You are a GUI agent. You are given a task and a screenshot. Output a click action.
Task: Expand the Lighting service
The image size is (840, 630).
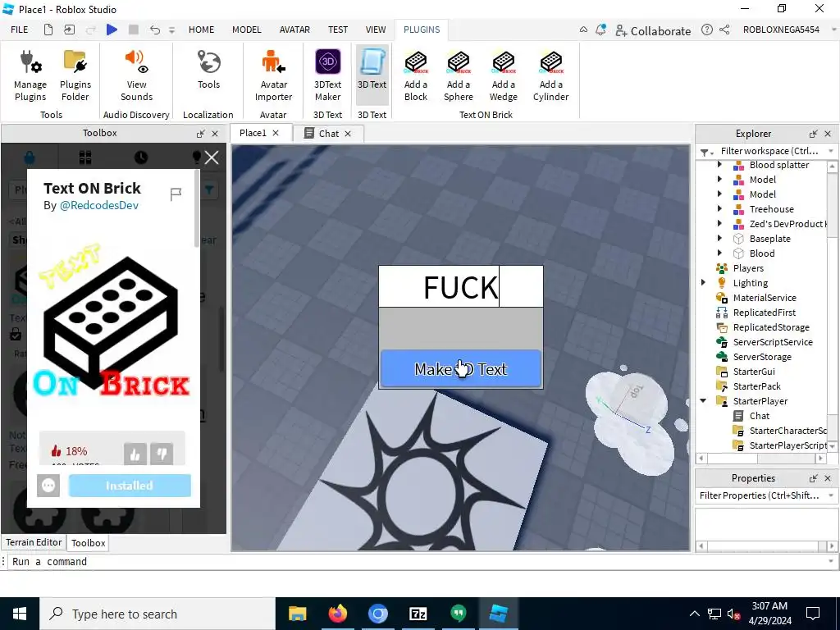click(x=703, y=283)
